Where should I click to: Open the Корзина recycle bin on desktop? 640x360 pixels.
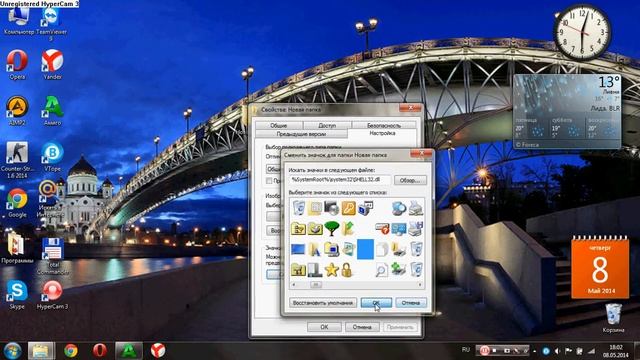pos(613,318)
